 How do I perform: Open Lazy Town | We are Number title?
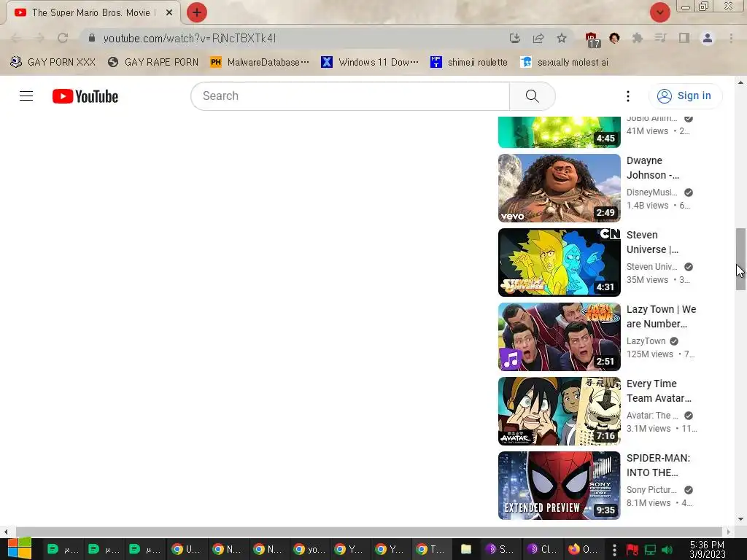(x=661, y=316)
